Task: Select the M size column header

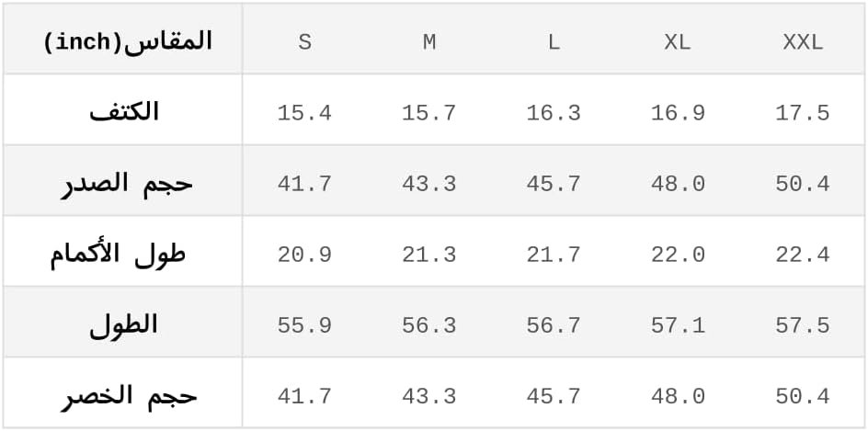Action: click(x=429, y=42)
